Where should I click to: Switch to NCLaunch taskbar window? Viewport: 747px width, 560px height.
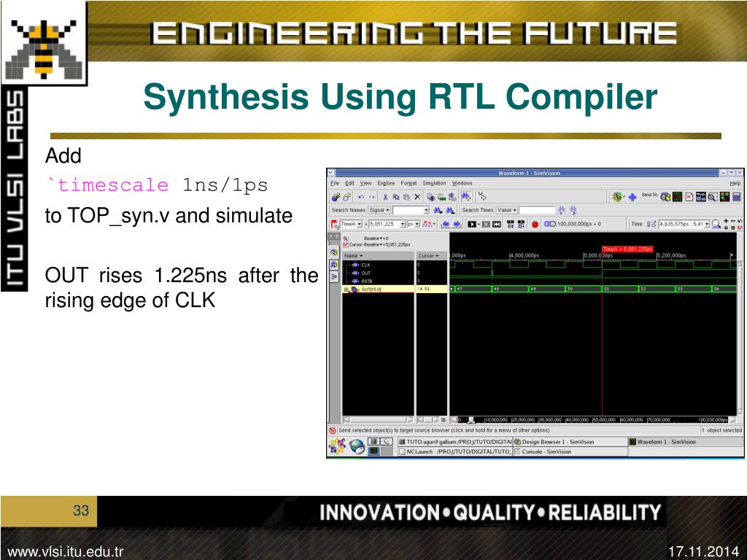click(x=455, y=451)
